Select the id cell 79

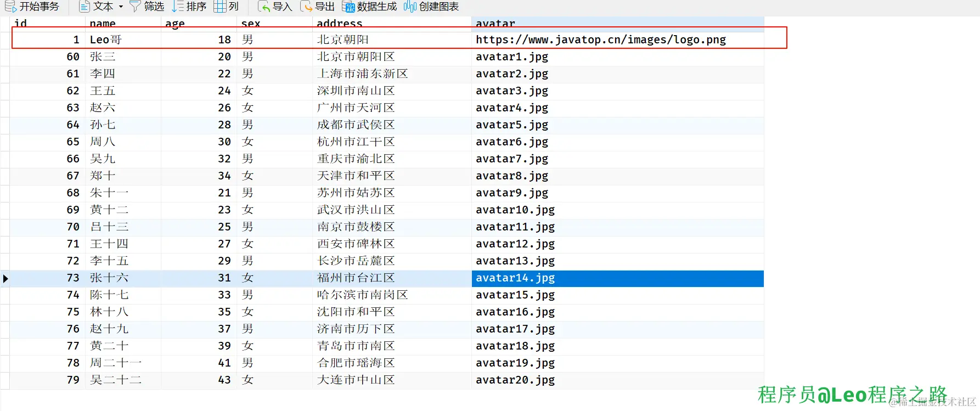pyautogui.click(x=47, y=380)
